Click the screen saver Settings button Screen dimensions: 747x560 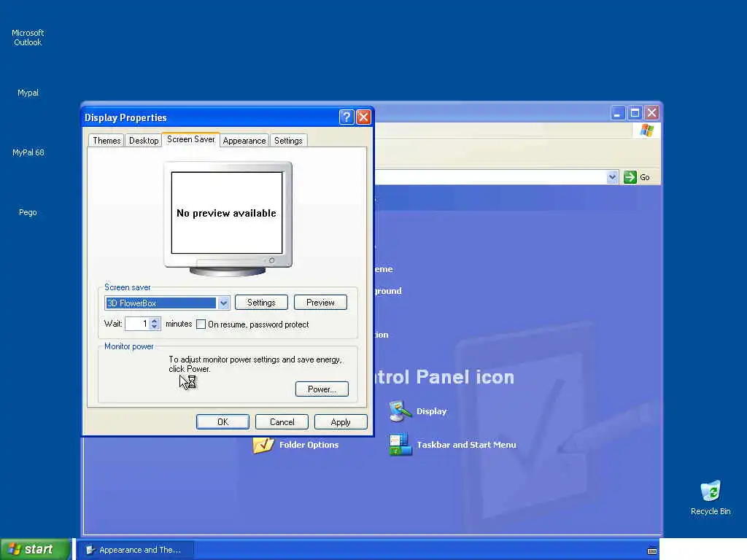(261, 303)
